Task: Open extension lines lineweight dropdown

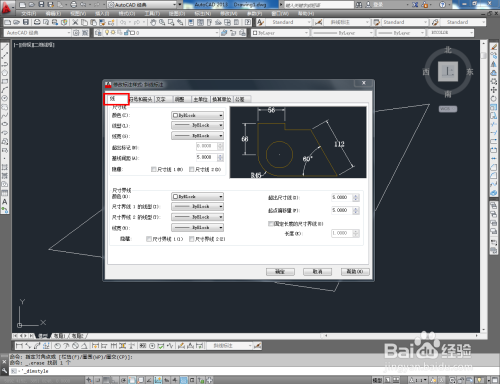Action: 197,228
